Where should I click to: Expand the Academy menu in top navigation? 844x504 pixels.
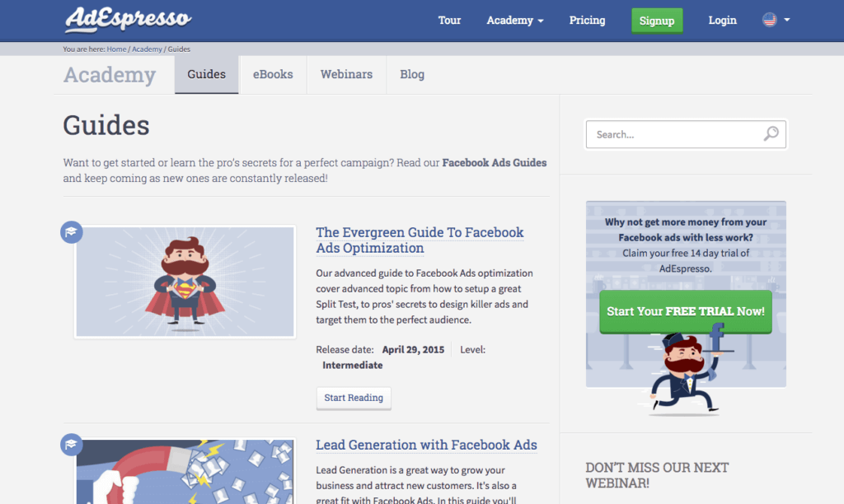(515, 21)
